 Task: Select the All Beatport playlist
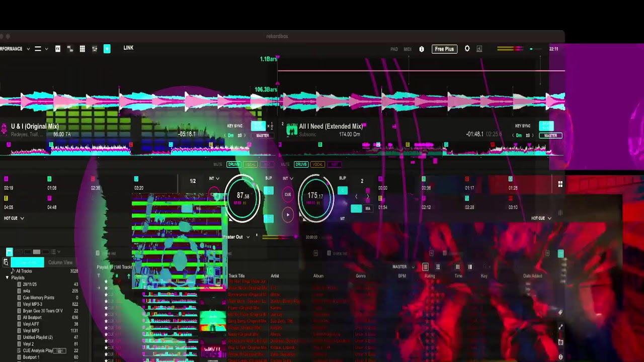[32, 317]
